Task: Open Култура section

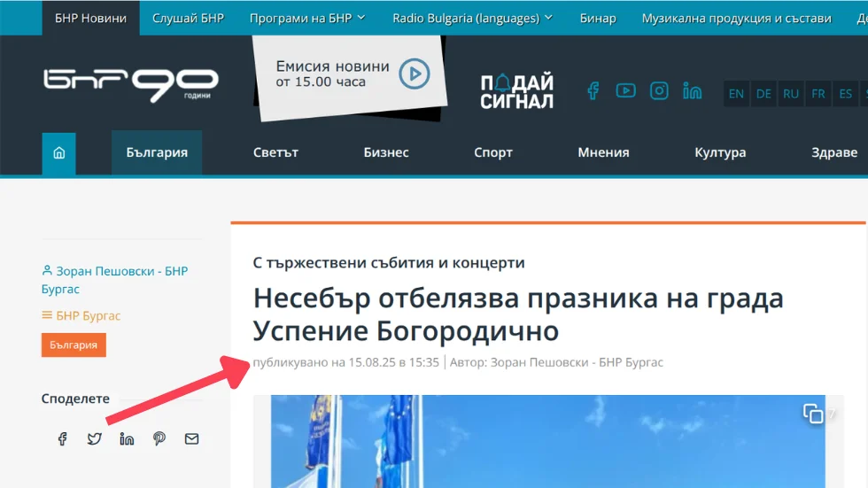Action: (720, 152)
